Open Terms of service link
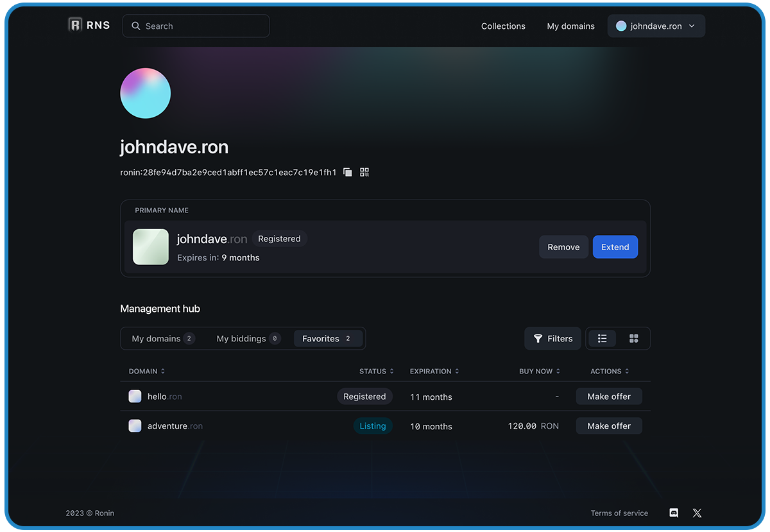This screenshot has width=770, height=532. [x=619, y=513]
